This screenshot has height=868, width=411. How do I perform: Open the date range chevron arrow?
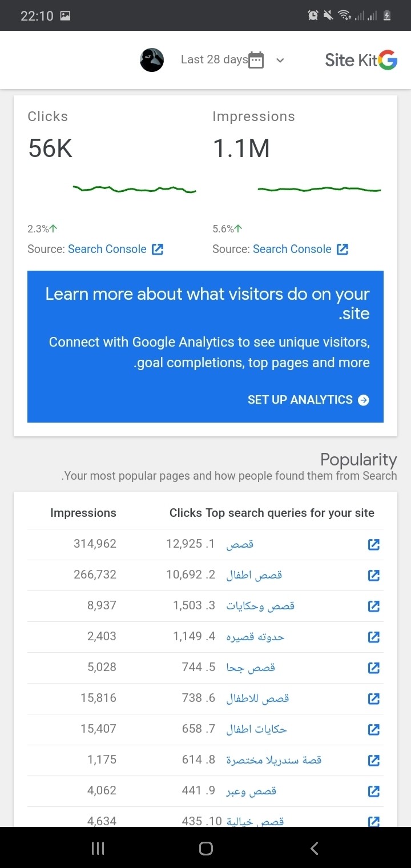(280, 60)
